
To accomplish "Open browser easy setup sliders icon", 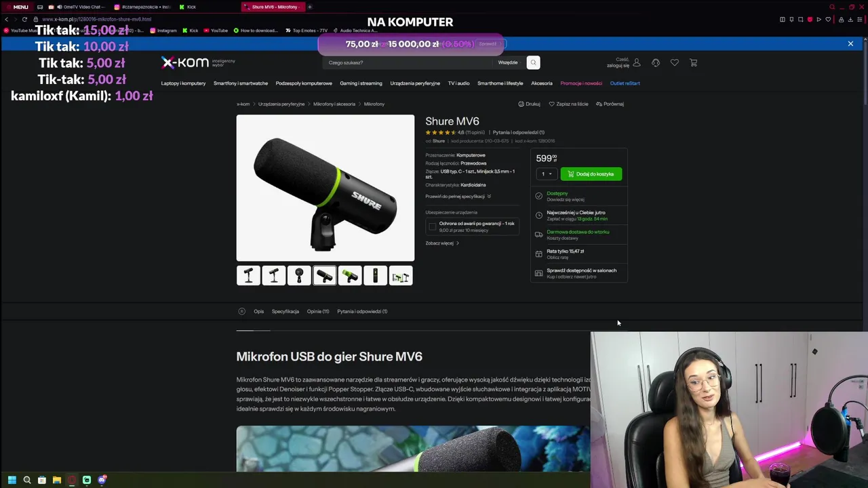I will pos(861,19).
